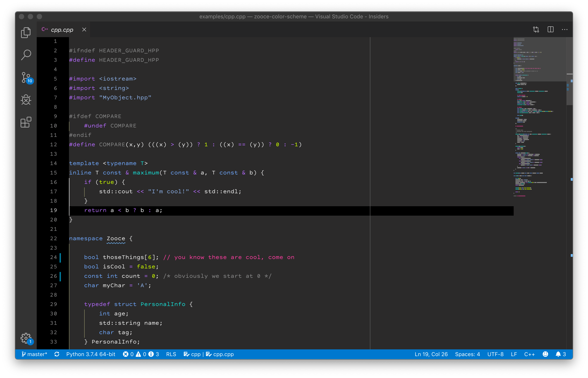This screenshot has width=588, height=378.
Task: Click the feedback smiley icon
Action: [x=545, y=354]
